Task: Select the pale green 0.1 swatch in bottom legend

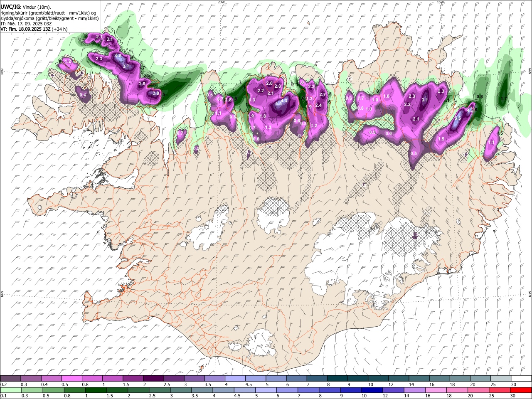Action: click(10, 390)
